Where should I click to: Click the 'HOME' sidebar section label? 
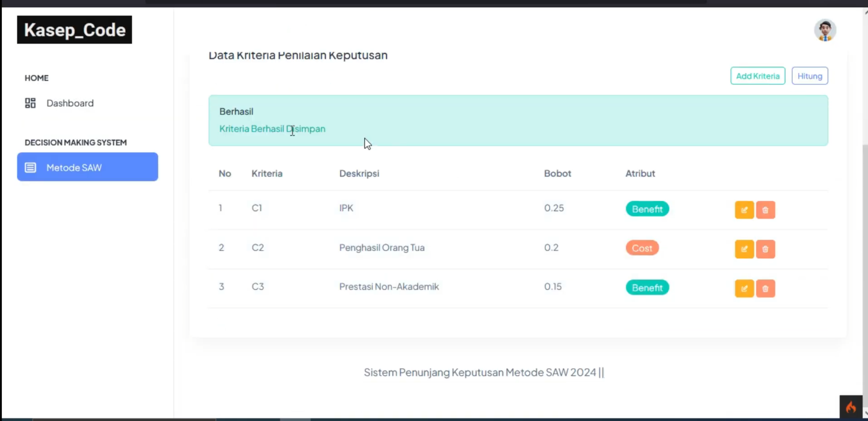(x=36, y=78)
